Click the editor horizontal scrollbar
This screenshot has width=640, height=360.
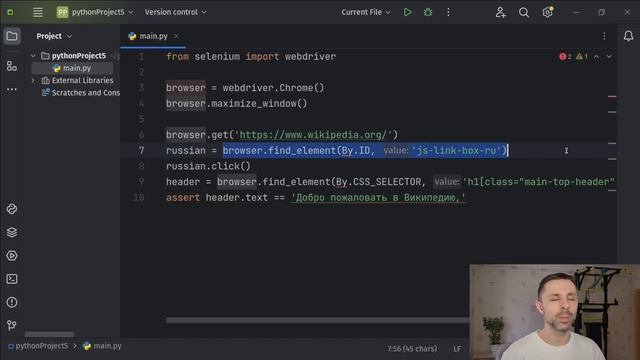[318, 320]
